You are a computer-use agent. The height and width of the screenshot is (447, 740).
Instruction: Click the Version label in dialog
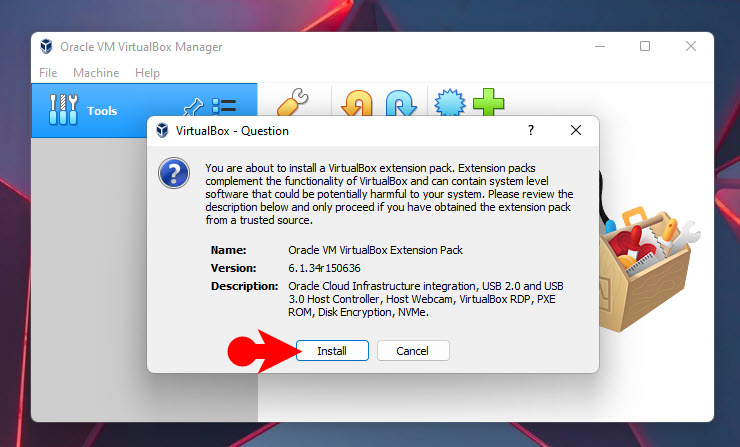click(234, 268)
